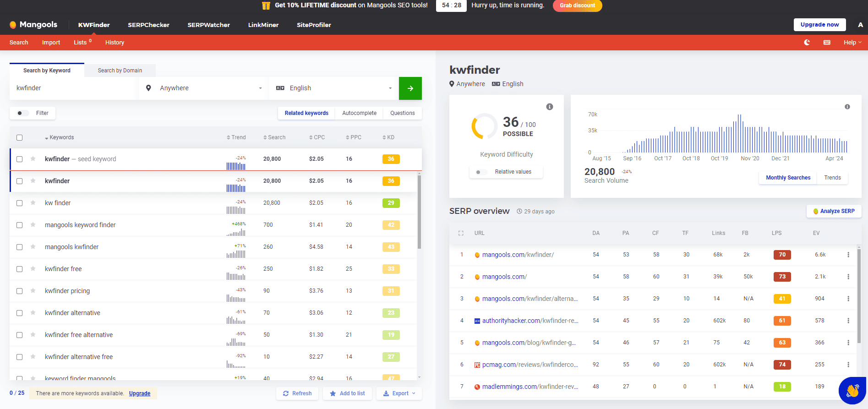Screen dimensions: 868x409
Task: Open options menu for authorityhacker.com result
Action: pos(848,321)
